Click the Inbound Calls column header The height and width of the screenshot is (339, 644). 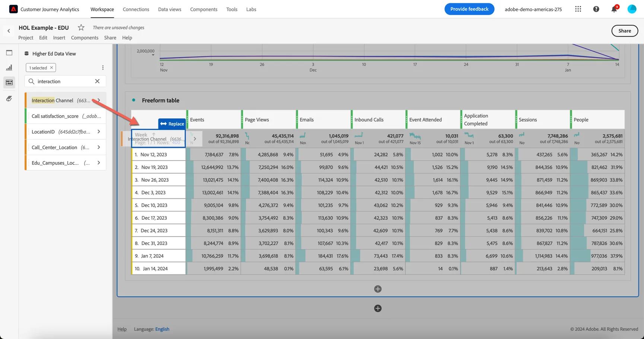tap(378, 120)
